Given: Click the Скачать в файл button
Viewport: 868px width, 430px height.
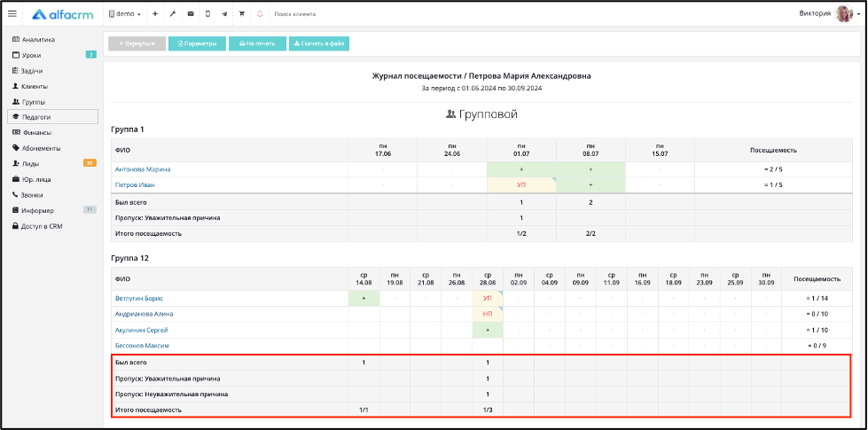Looking at the screenshot, I should point(319,43).
